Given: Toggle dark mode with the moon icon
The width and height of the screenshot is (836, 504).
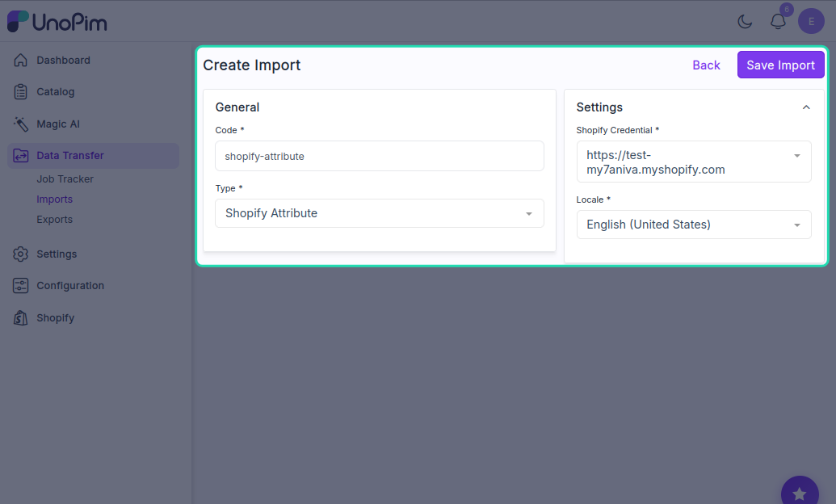Looking at the screenshot, I should [745, 21].
